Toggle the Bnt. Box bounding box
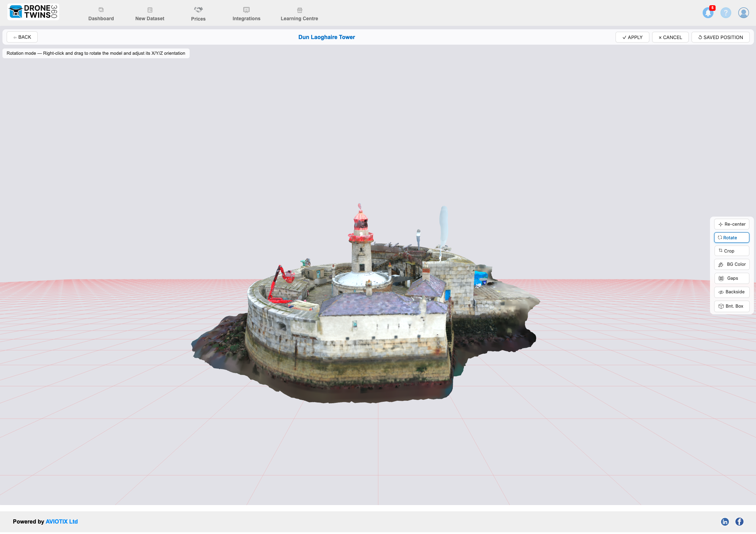This screenshot has width=756, height=534. (x=732, y=306)
